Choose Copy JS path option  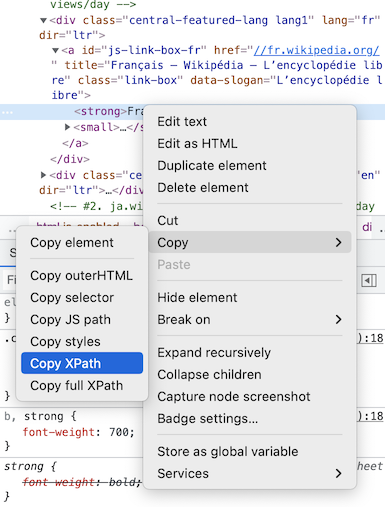click(x=82, y=319)
